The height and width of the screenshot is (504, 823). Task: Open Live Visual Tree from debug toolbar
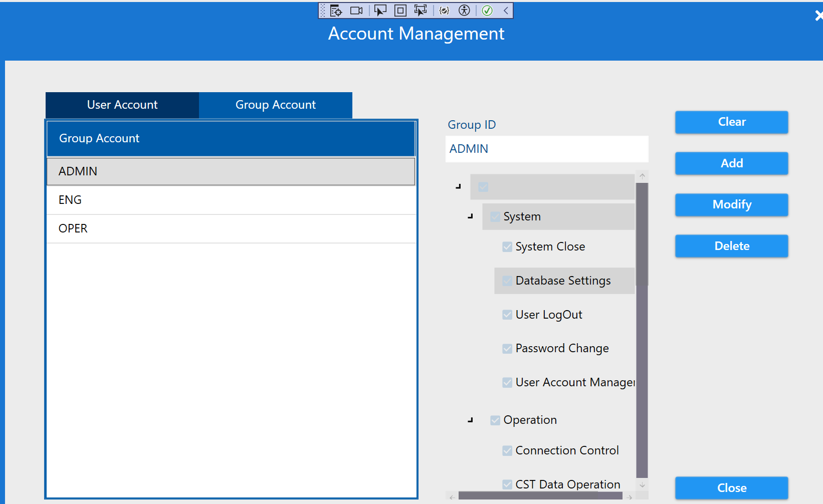coord(336,11)
